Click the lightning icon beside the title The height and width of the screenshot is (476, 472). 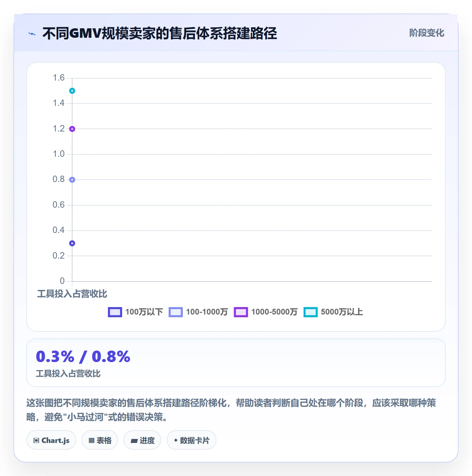pos(32,34)
